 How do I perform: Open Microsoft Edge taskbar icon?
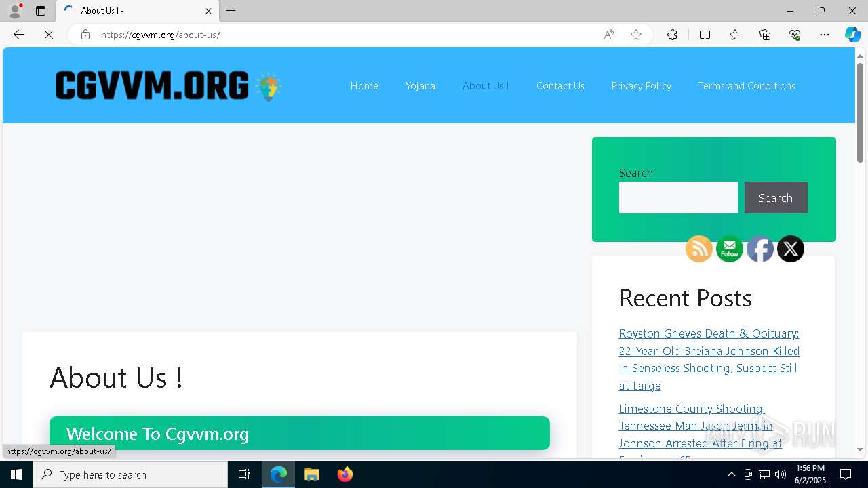point(279,474)
